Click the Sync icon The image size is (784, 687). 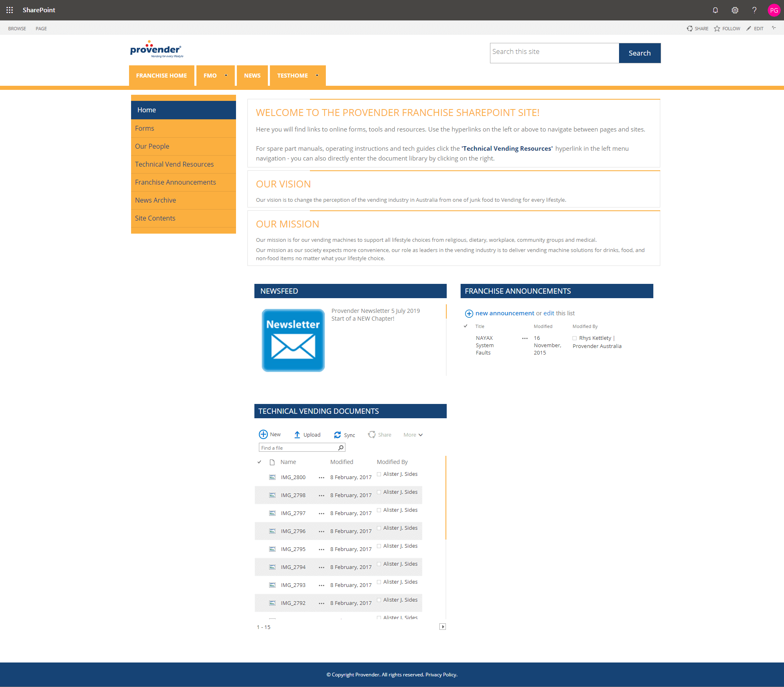click(337, 435)
